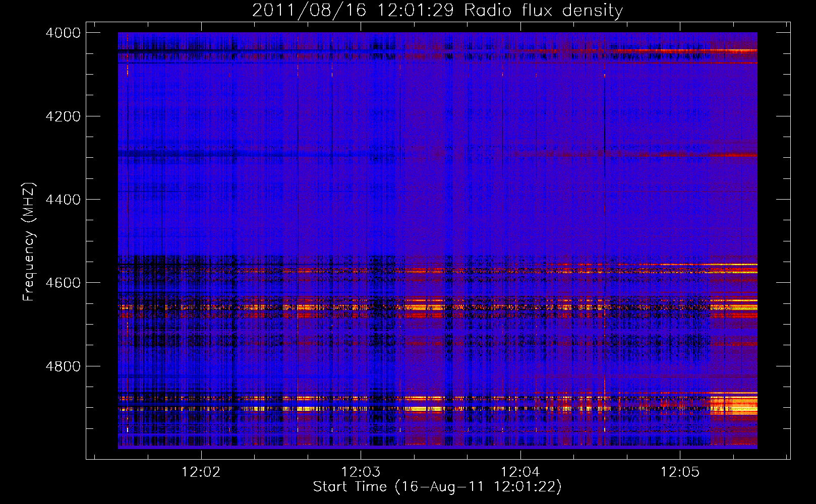
Task: Click the 4800 frequency tick label
Action: (x=63, y=366)
